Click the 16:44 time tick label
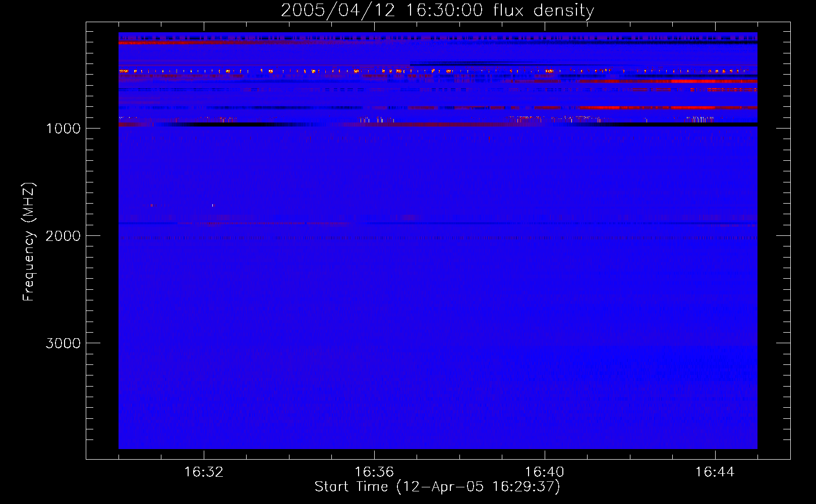Image resolution: width=816 pixels, height=504 pixels. coord(715,472)
